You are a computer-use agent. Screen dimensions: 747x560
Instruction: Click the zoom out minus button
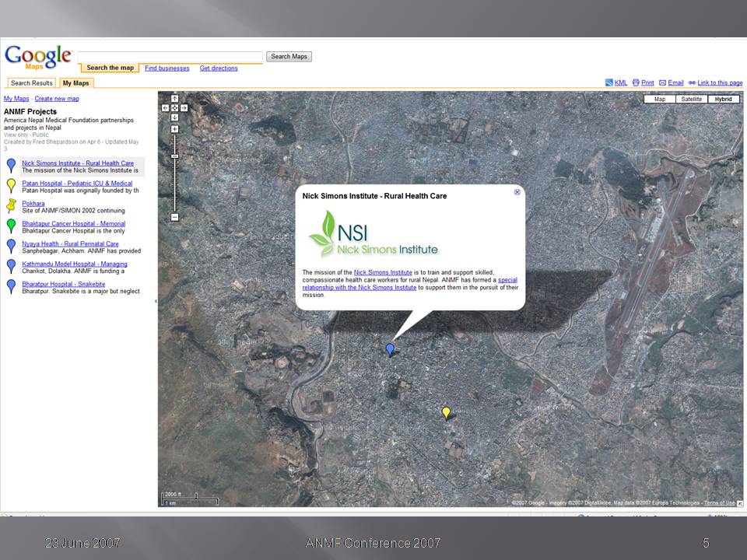174,217
